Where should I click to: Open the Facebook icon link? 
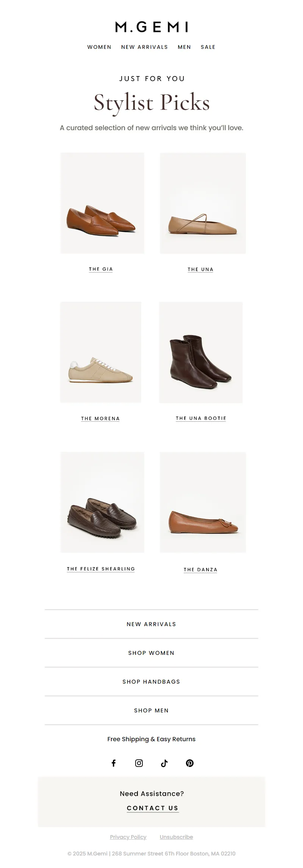point(114,763)
